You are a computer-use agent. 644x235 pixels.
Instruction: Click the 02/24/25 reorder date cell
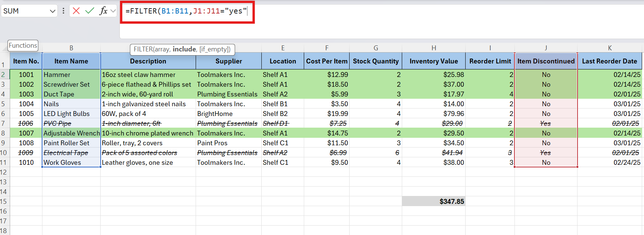[x=610, y=163]
